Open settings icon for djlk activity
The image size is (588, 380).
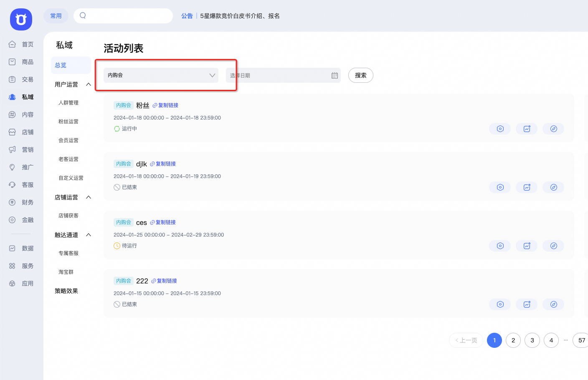(x=500, y=187)
